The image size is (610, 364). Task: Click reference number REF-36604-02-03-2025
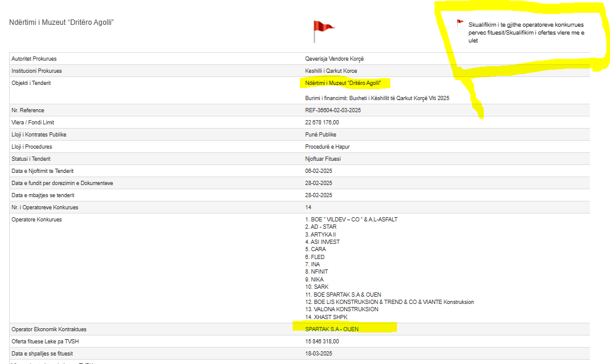pos(333,110)
